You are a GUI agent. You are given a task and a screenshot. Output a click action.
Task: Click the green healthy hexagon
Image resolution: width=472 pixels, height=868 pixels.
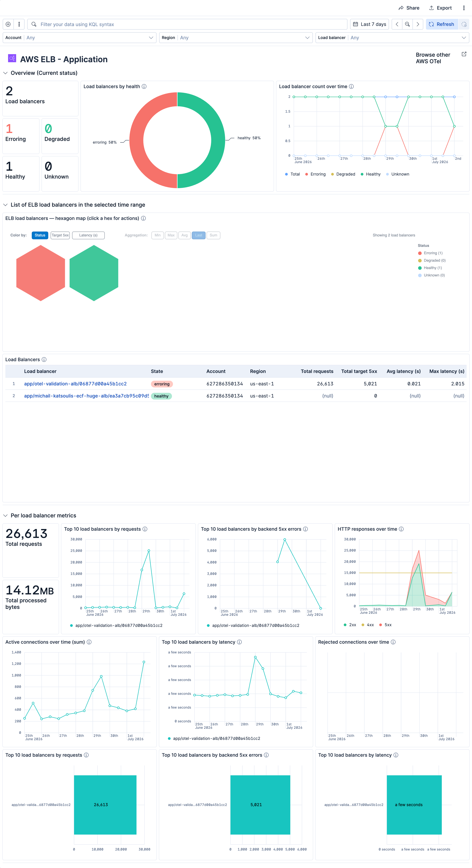coord(94,273)
